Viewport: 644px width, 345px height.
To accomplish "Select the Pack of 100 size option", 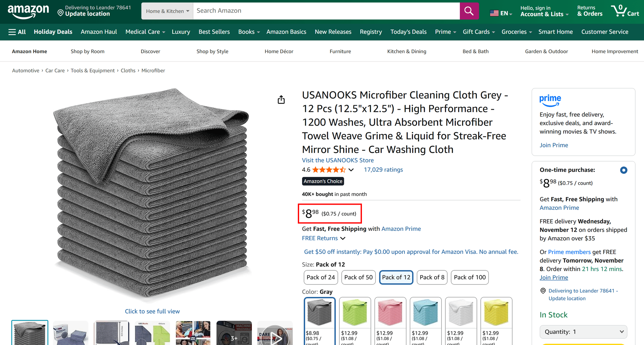I will pos(469,277).
